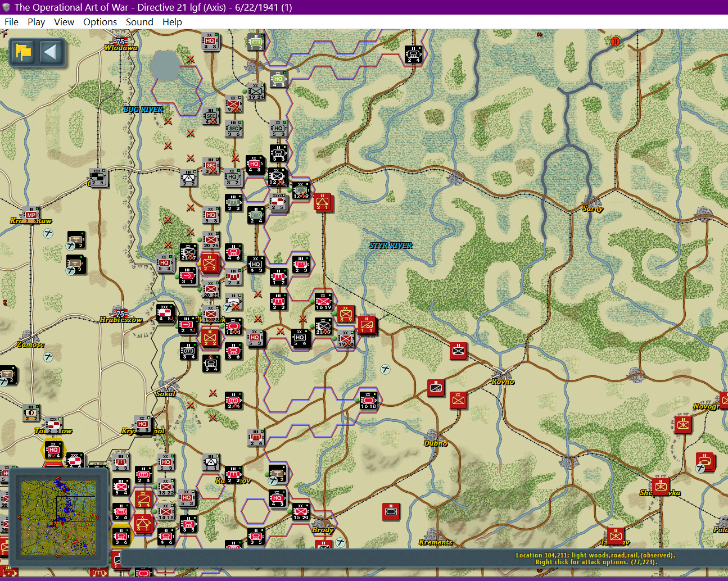Click the airfield marker west of Rovno
The image size is (728, 581).
point(386,369)
